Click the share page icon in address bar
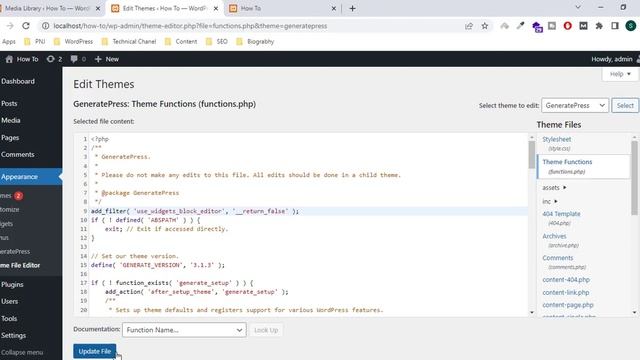This screenshot has height=360, width=640. [x=469, y=26]
